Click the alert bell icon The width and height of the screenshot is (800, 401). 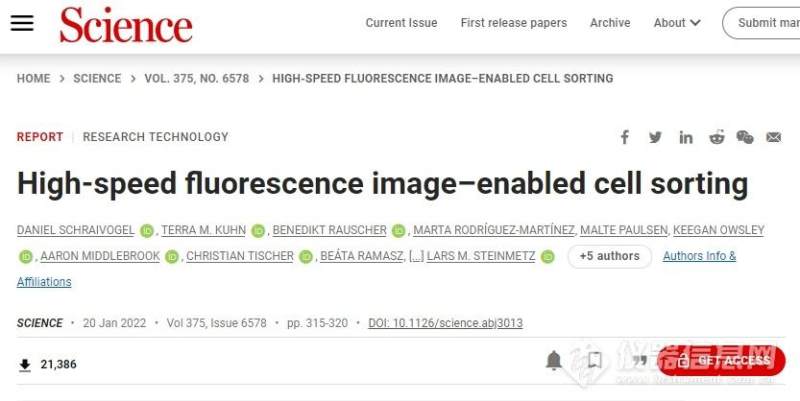coord(553,361)
